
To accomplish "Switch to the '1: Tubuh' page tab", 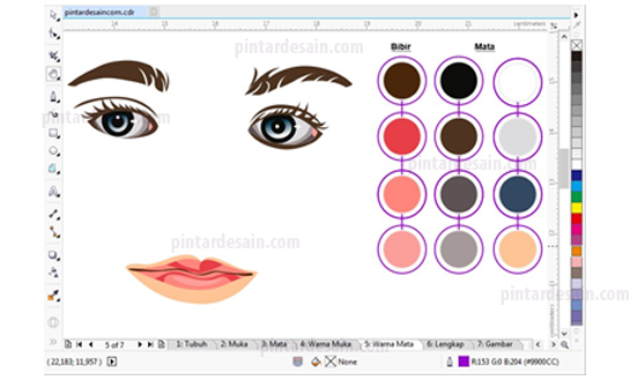I will (x=192, y=344).
